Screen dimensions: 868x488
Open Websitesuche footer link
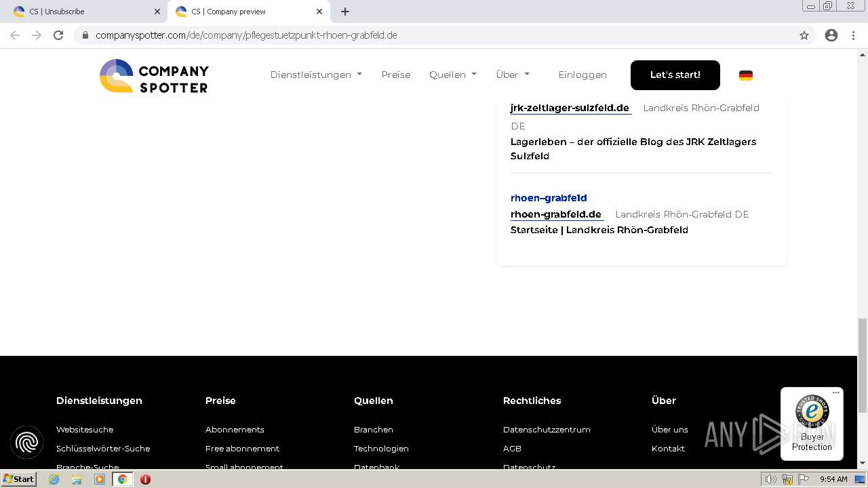tap(85, 430)
